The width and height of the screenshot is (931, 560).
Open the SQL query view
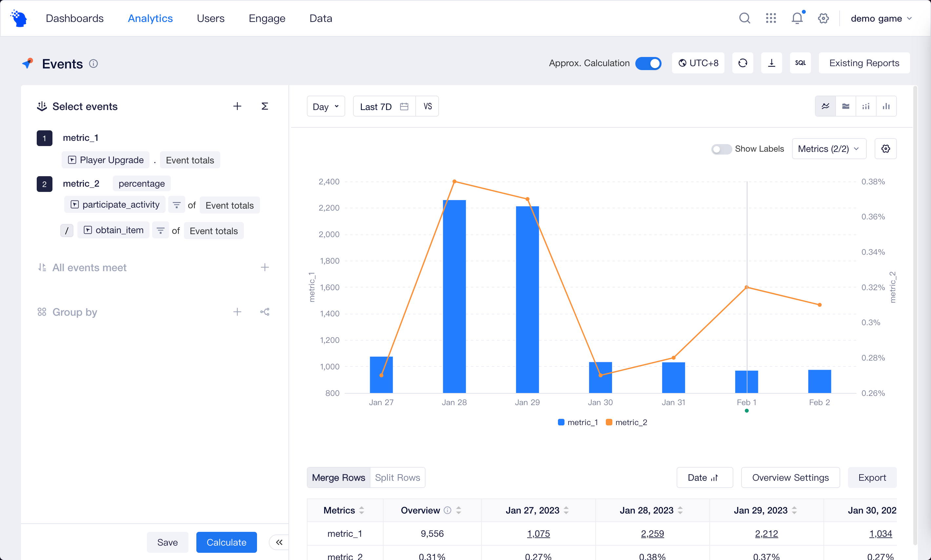coord(800,63)
